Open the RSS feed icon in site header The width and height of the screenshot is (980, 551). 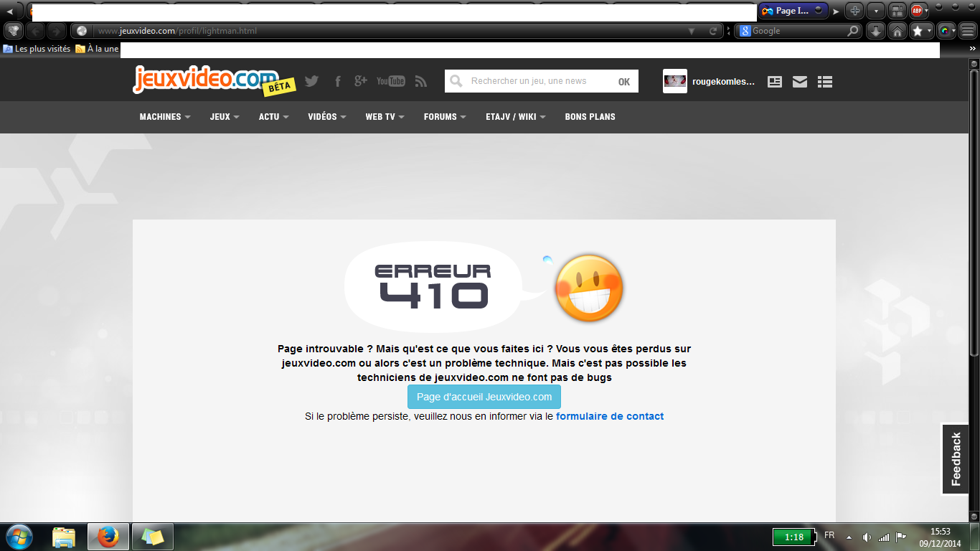[x=421, y=81]
